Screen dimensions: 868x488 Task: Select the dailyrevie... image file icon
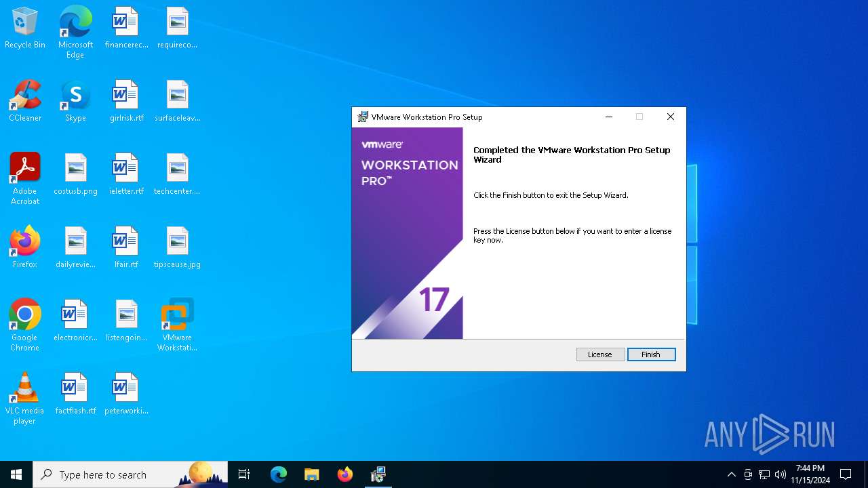click(x=75, y=248)
